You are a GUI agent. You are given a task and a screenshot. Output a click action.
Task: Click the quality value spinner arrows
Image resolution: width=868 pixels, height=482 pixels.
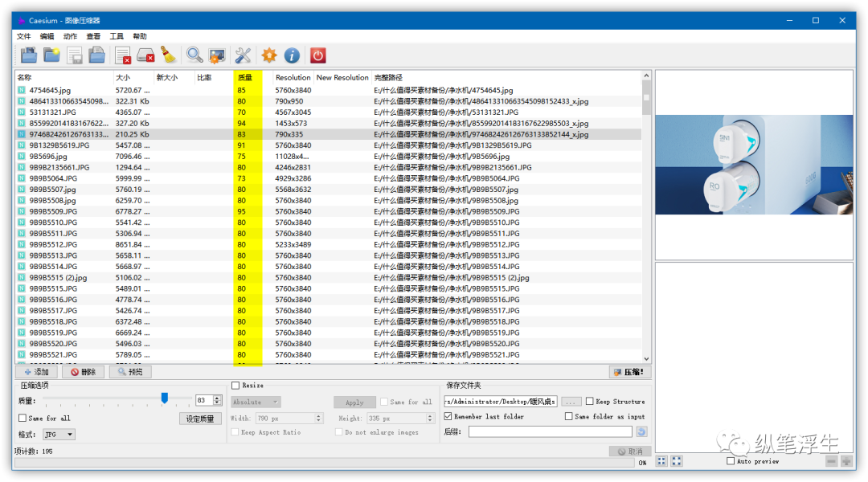[x=217, y=400]
